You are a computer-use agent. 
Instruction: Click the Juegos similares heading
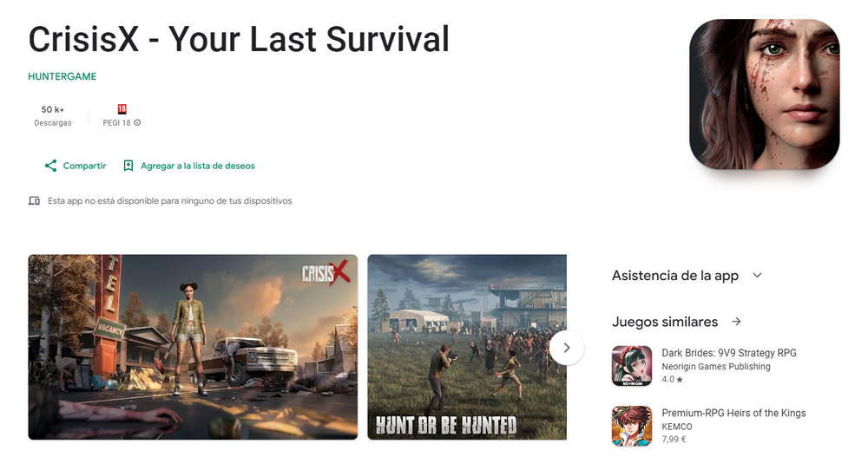pos(665,322)
